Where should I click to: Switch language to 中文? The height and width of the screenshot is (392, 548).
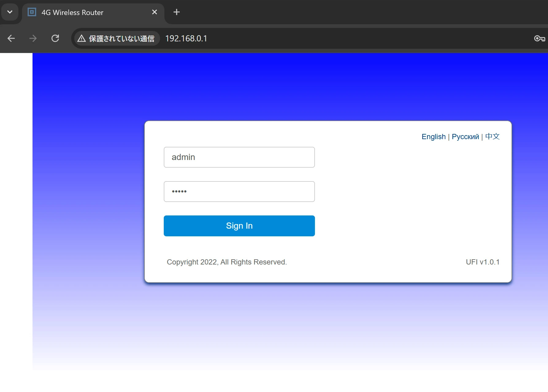coord(492,137)
